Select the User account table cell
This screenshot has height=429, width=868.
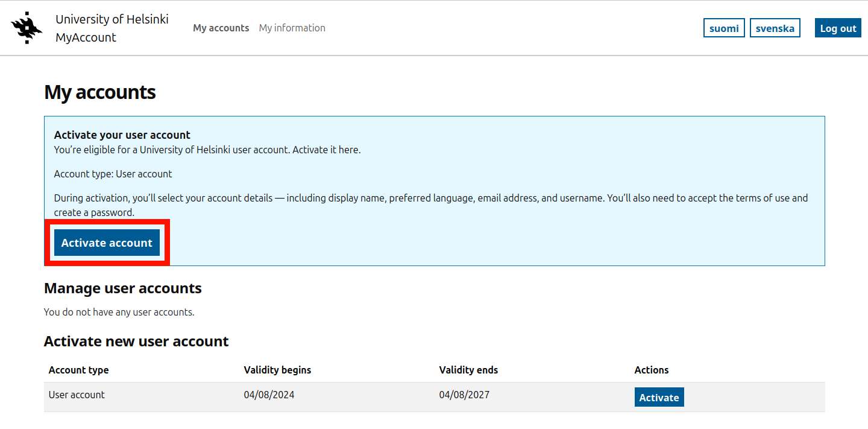point(77,395)
